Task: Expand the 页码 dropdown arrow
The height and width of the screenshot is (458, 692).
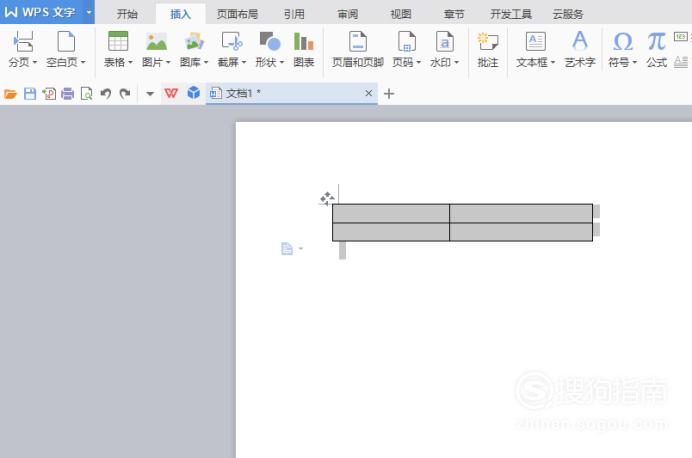Action: click(x=418, y=62)
